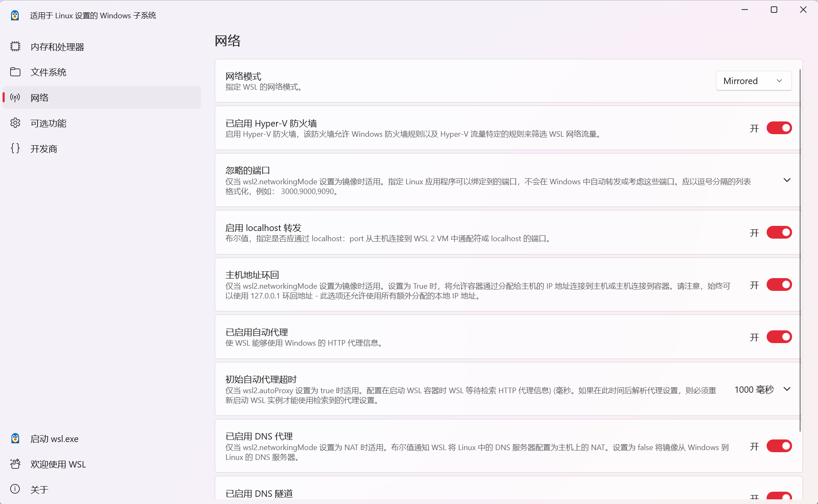The image size is (818, 504).
Task: Click the network antenna icon in sidebar
Action: point(15,98)
